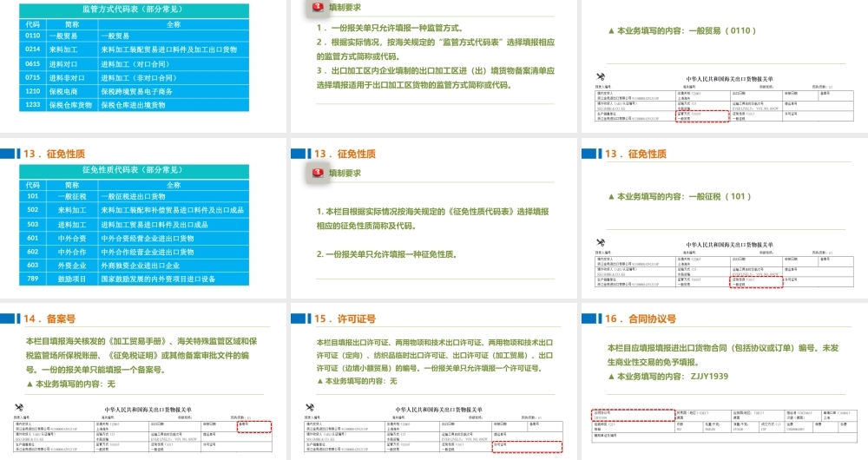Open the 16．合同协议号 slide thumbnail
This screenshot has height=460, width=868.
725,382
